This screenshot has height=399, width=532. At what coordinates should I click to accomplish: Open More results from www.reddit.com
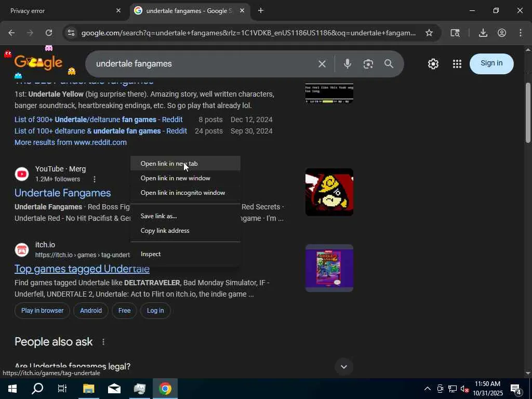coord(71,142)
